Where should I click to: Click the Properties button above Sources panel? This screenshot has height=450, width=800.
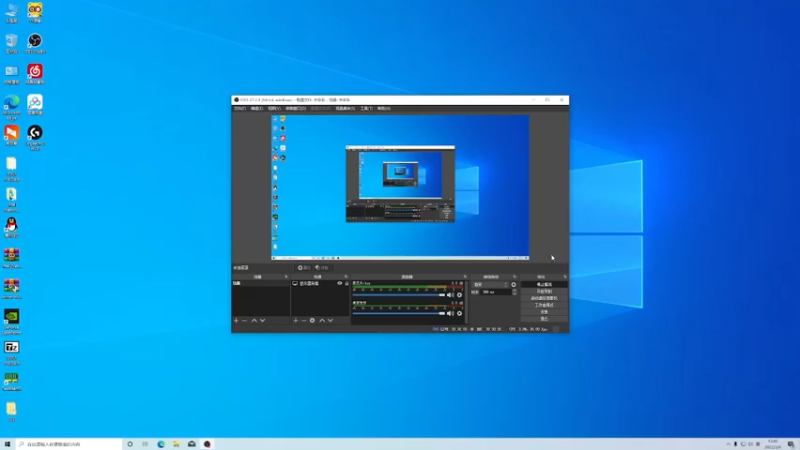304,267
